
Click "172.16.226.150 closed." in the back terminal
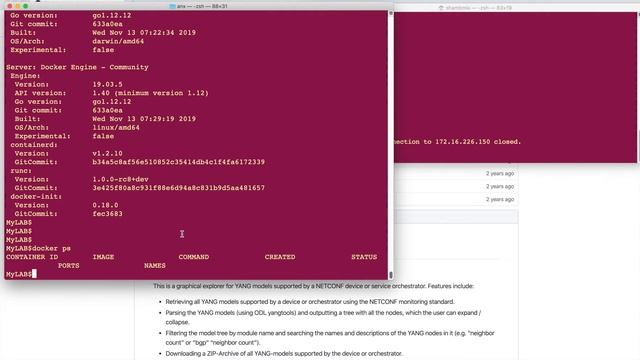[478, 142]
